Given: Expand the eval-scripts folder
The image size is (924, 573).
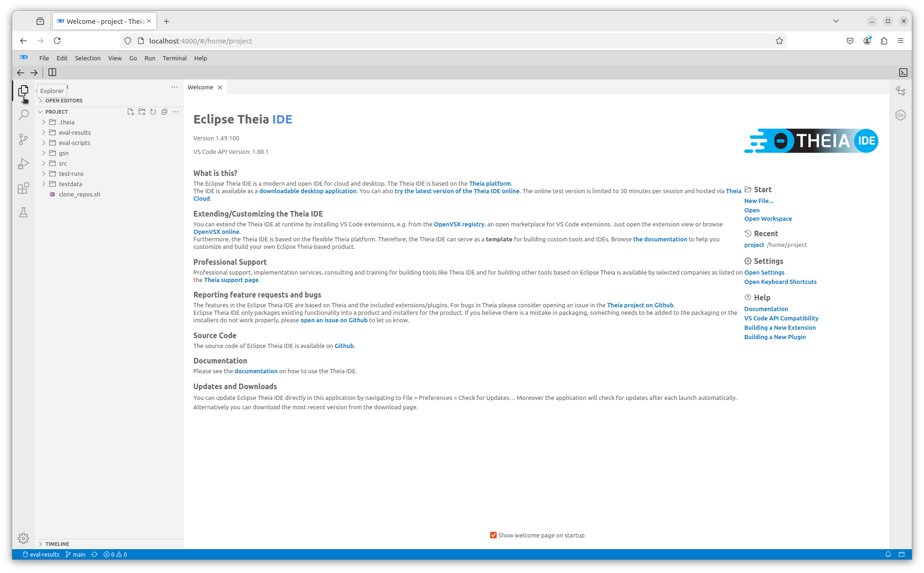Looking at the screenshot, I should click(x=44, y=143).
